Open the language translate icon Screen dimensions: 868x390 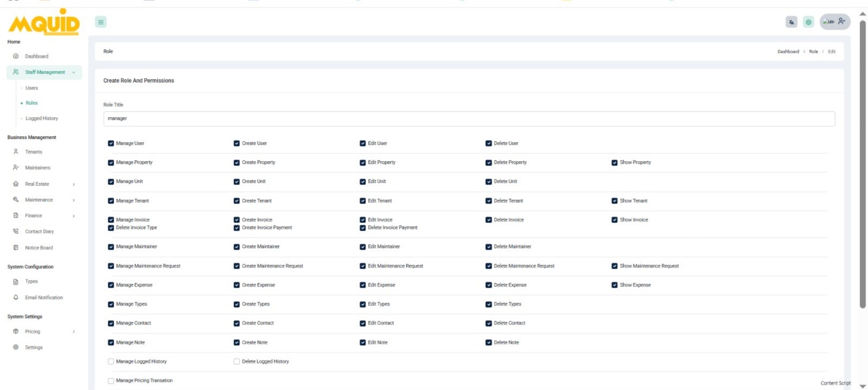pyautogui.click(x=792, y=22)
